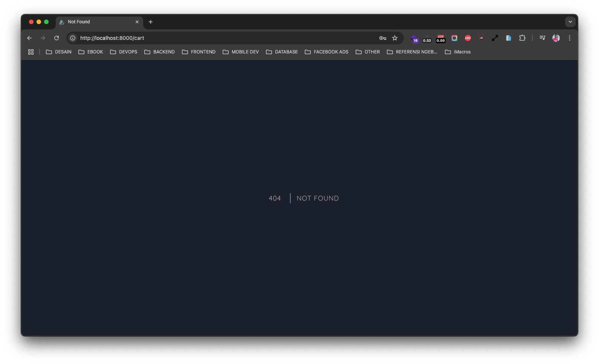Click the user profile avatar

tap(556, 38)
